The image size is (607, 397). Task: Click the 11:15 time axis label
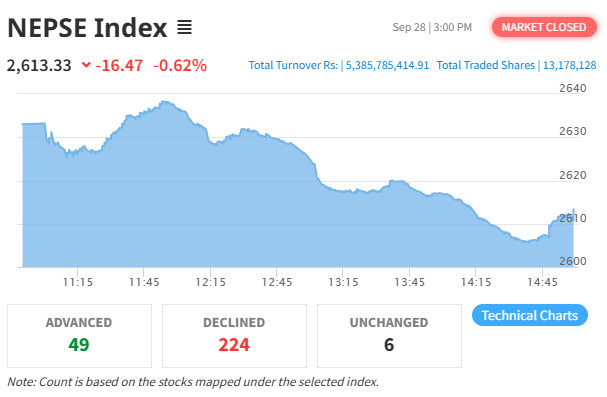click(78, 282)
